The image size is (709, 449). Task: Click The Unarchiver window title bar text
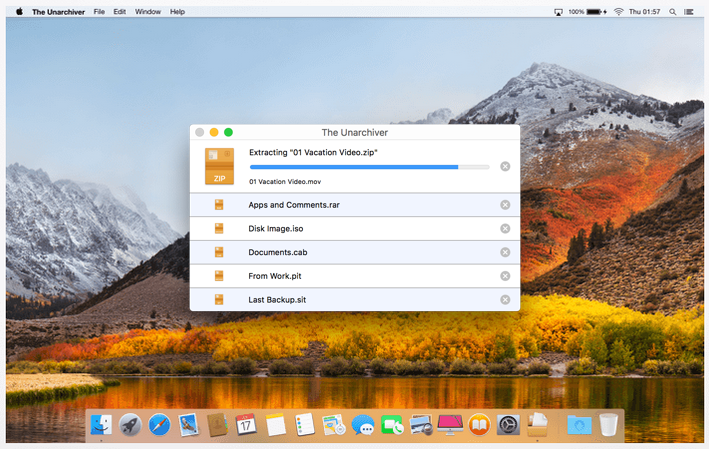click(354, 132)
